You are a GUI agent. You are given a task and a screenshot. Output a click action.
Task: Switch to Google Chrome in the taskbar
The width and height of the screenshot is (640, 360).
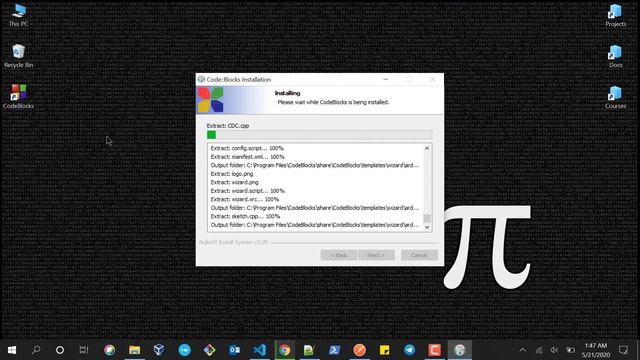(284, 350)
